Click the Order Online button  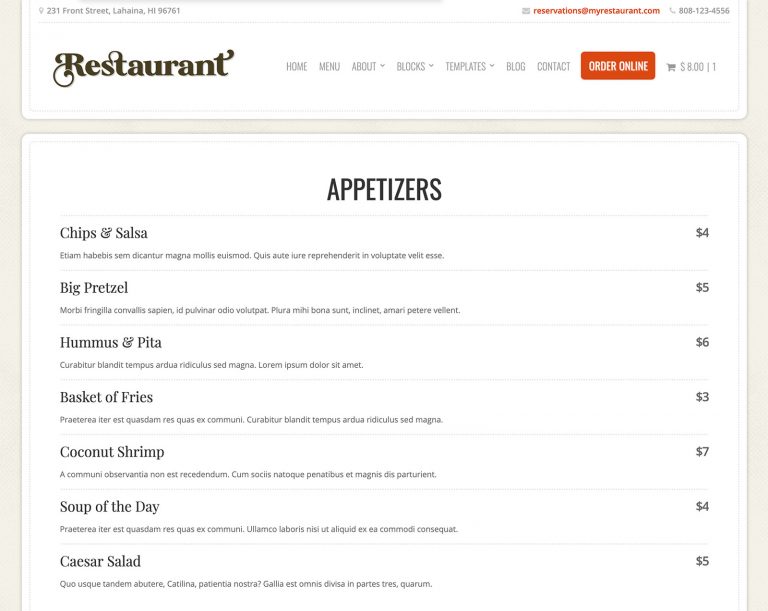pyautogui.click(x=618, y=66)
